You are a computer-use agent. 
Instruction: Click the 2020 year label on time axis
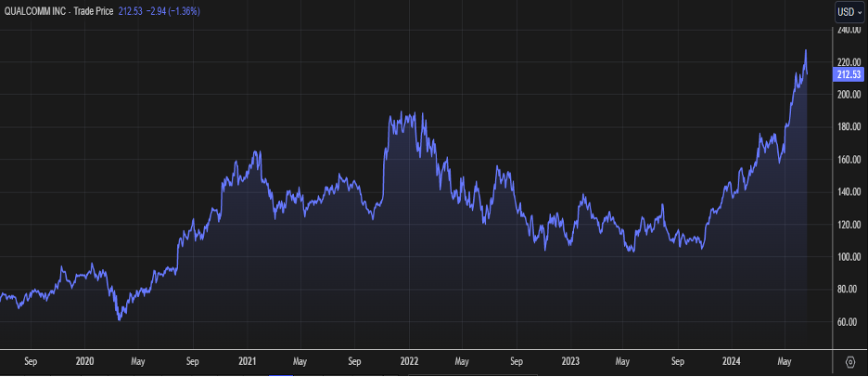[84, 361]
